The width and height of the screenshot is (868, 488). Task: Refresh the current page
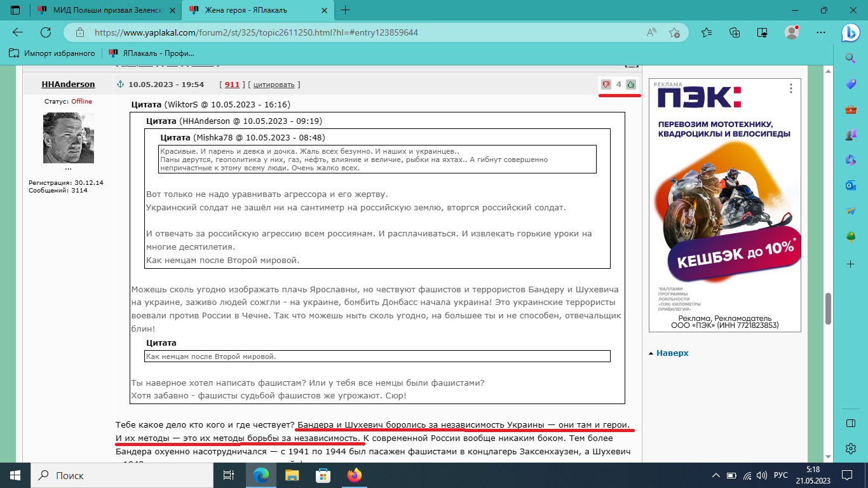(x=46, y=32)
